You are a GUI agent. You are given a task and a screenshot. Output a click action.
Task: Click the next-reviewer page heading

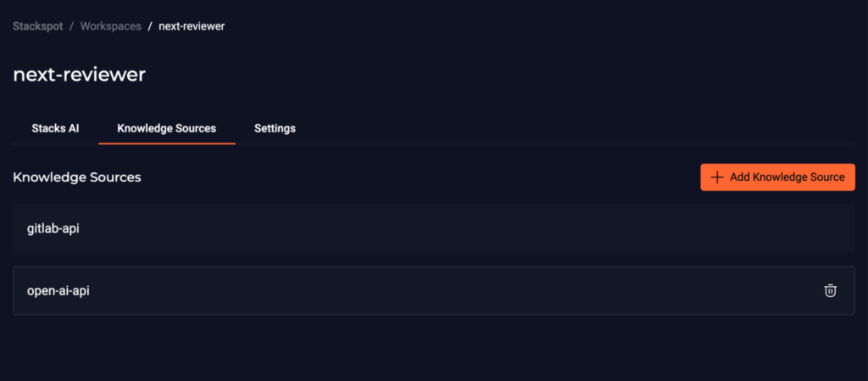pos(79,75)
